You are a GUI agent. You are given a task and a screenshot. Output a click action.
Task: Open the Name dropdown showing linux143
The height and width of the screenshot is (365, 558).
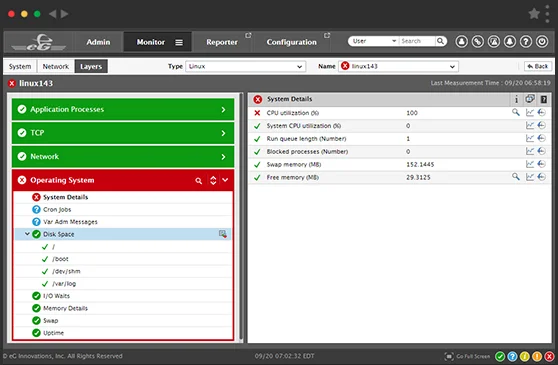pyautogui.click(x=398, y=67)
